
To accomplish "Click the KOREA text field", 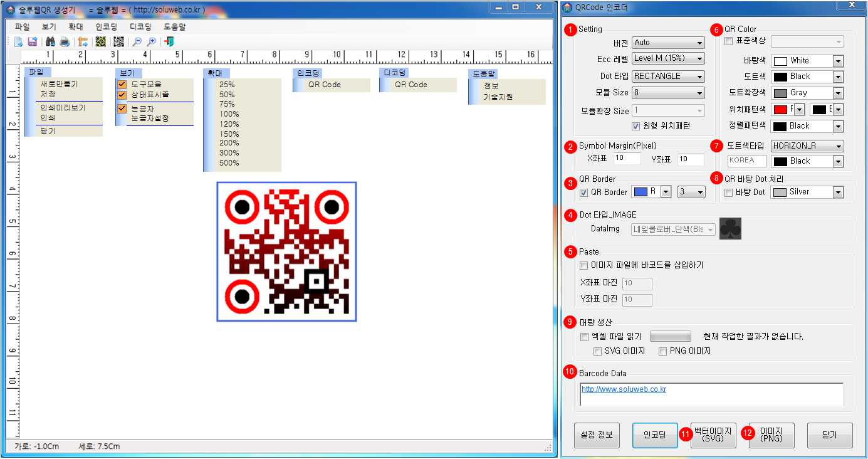I will 747,161.
